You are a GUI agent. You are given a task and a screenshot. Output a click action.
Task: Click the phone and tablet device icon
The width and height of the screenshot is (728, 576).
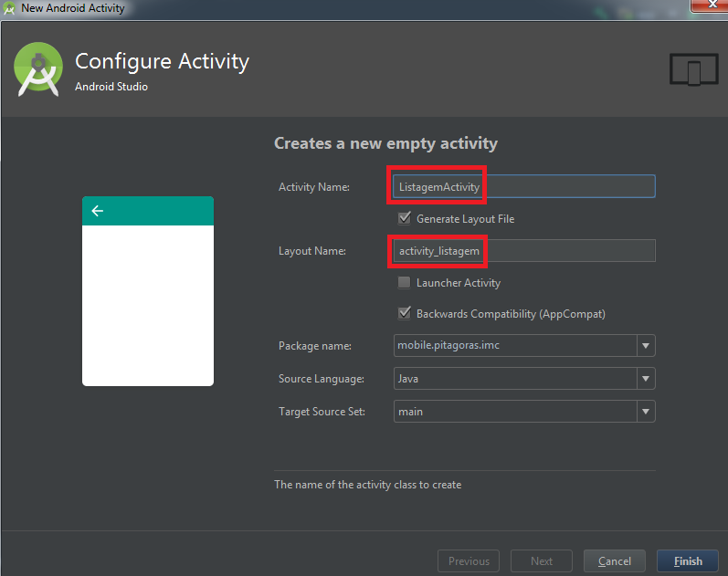pos(692,69)
